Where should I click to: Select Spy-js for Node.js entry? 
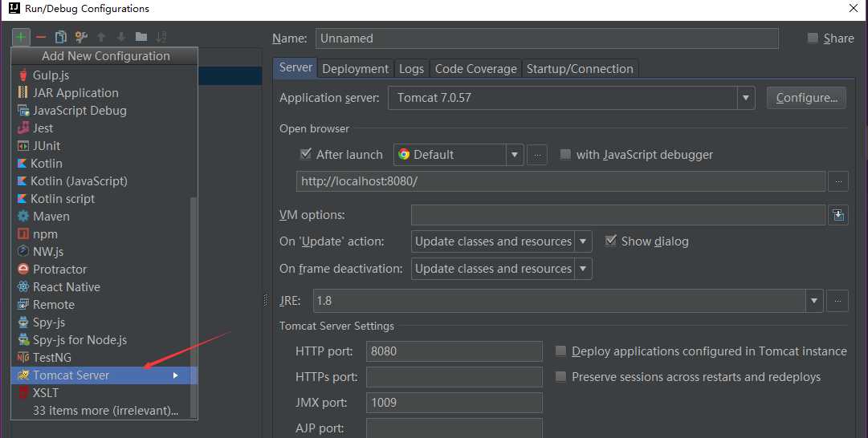tap(104, 340)
